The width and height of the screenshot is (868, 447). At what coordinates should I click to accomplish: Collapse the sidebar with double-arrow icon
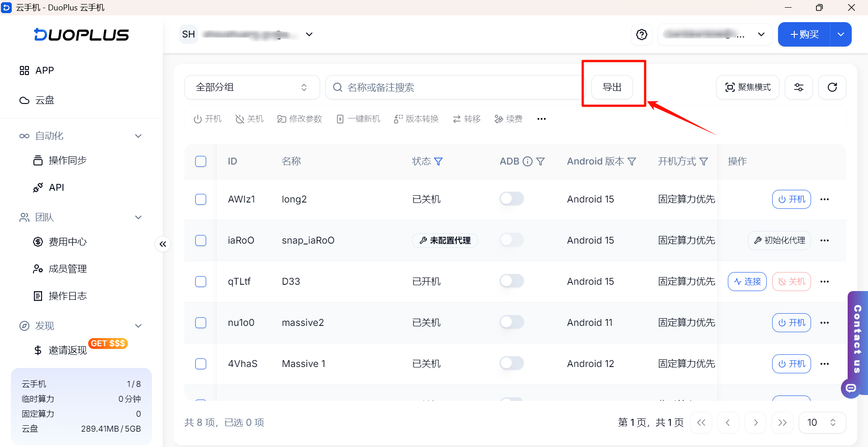163,244
